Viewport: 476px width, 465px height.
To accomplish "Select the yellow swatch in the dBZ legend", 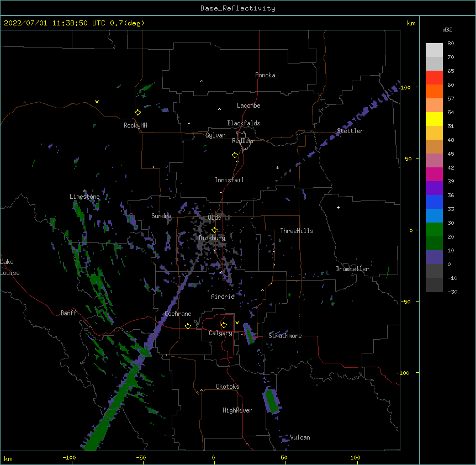I will point(434,119).
